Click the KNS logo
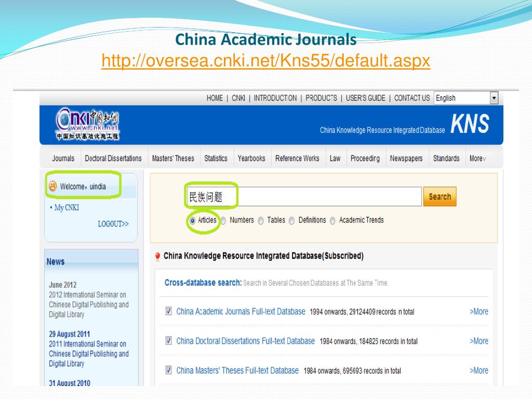Viewport: 532px width, 399px height. (470, 124)
